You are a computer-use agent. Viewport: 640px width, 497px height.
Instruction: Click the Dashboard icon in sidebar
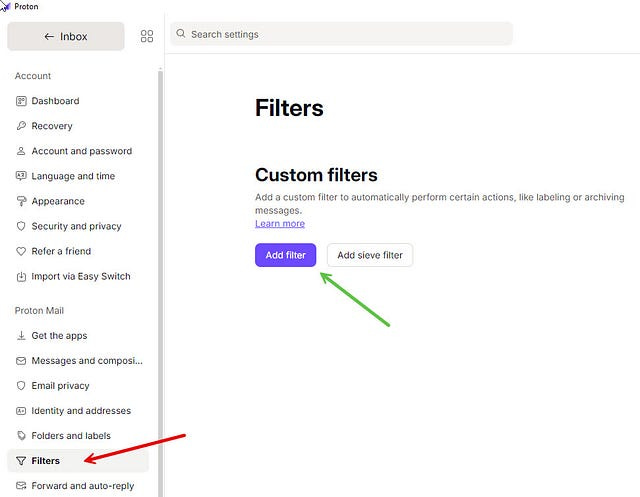[21, 101]
